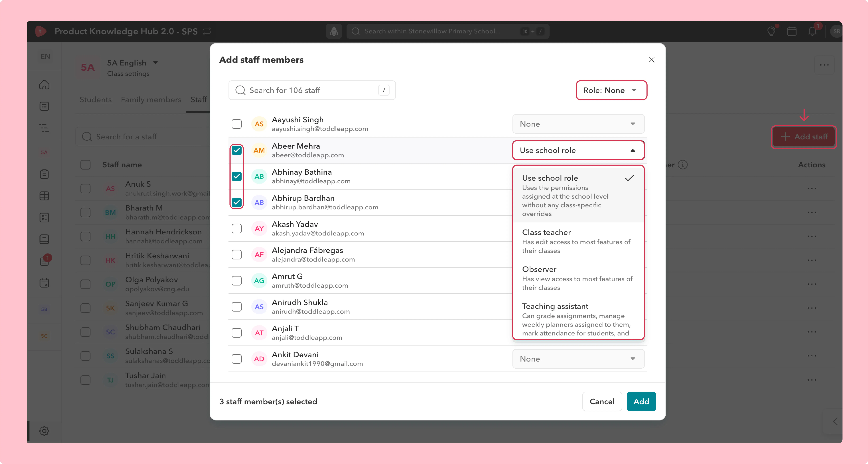Uncheck the Abhinay Bathina checkbox
Image resolution: width=868 pixels, height=464 pixels.
coord(237,176)
